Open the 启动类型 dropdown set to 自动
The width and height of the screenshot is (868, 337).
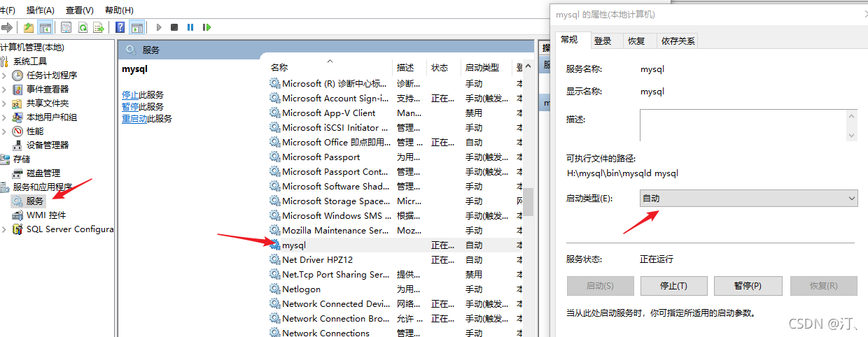749,199
